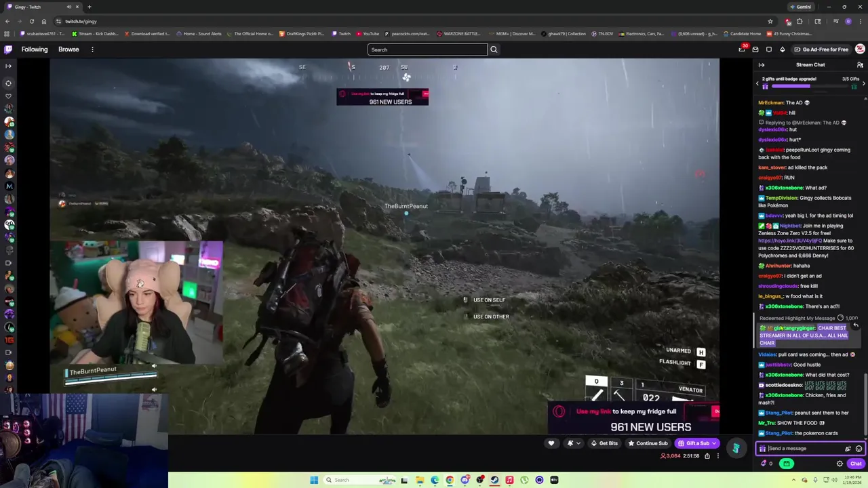Expand the followed channels sidebar

tap(8, 66)
